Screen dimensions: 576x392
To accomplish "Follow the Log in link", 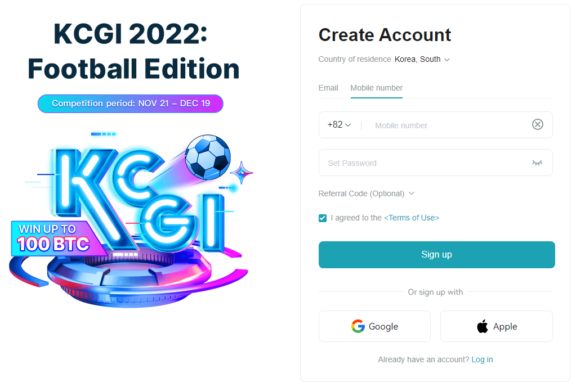I will [x=482, y=359].
